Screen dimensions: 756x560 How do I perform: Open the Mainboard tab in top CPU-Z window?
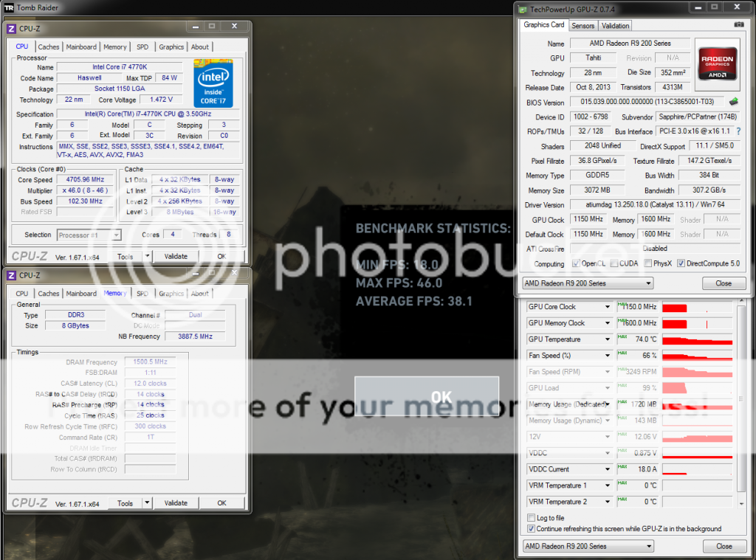point(81,46)
